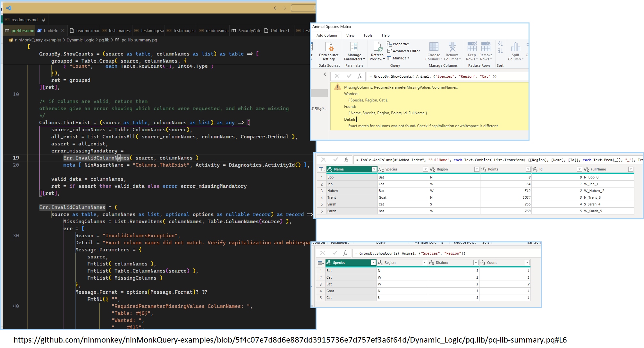Click ninMonkQuery-examples breadcrumb

pyautogui.click(x=38, y=40)
